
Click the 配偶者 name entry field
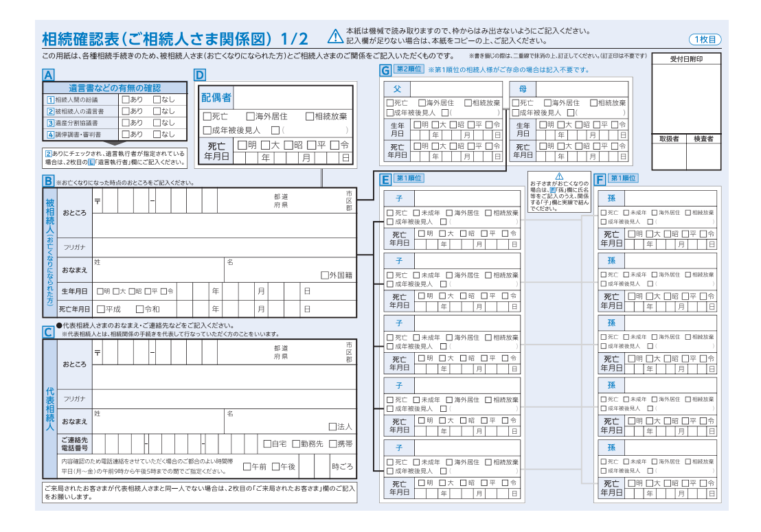click(293, 97)
